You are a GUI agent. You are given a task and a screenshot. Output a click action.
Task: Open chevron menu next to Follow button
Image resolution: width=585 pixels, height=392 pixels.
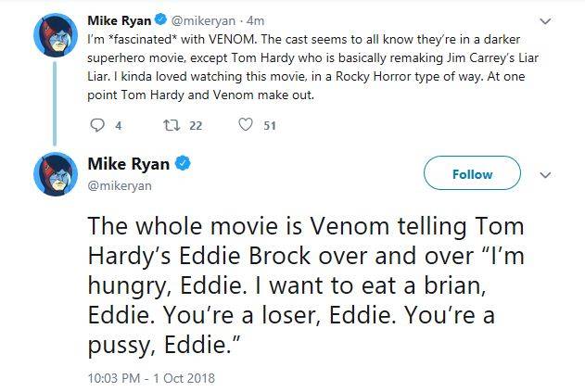click(x=546, y=174)
